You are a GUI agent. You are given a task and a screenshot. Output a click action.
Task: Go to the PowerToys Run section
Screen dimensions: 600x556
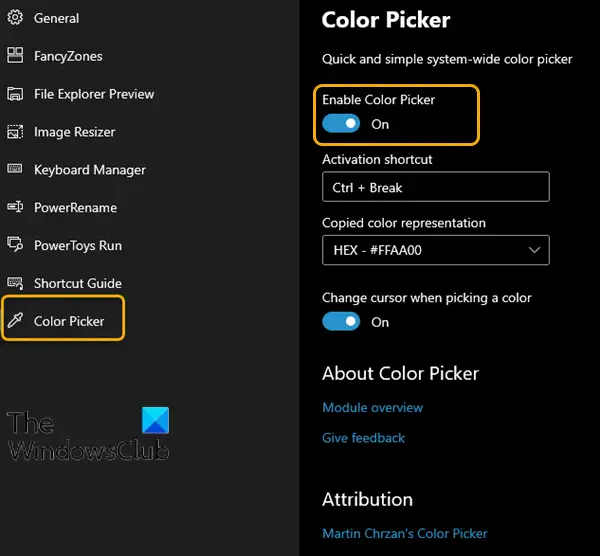[x=78, y=246]
